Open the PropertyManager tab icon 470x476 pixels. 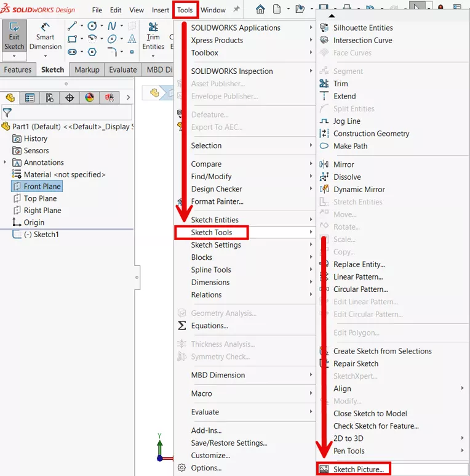point(30,98)
